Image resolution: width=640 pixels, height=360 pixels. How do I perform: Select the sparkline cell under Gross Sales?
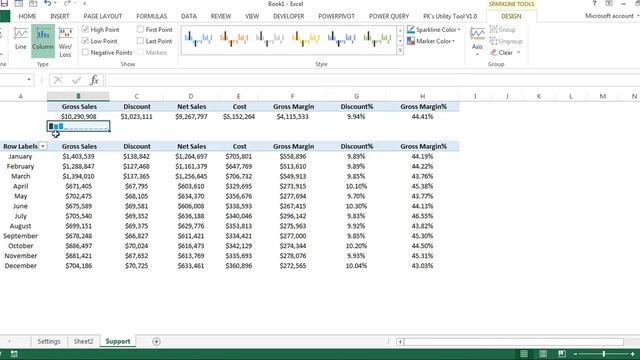[x=78, y=127]
